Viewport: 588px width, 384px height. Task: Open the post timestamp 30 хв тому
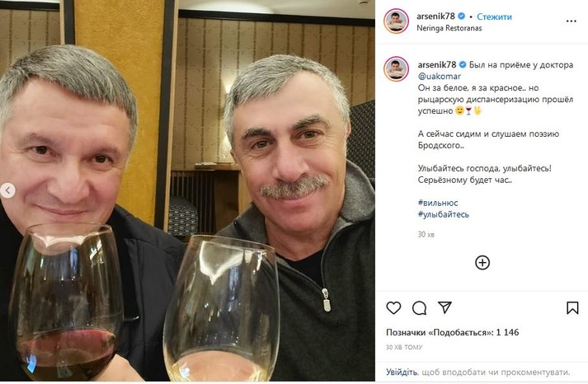tap(404, 347)
